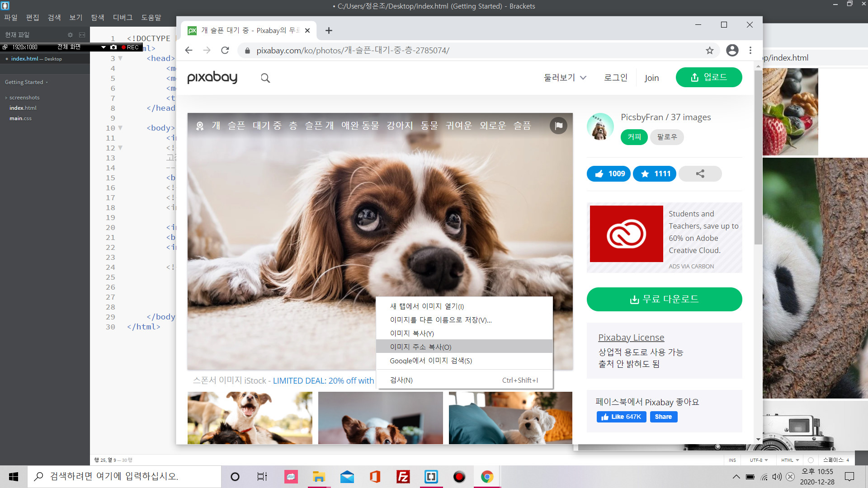Open the Getting Started project dropdown
Screen dimensions: 868x488
point(26,82)
